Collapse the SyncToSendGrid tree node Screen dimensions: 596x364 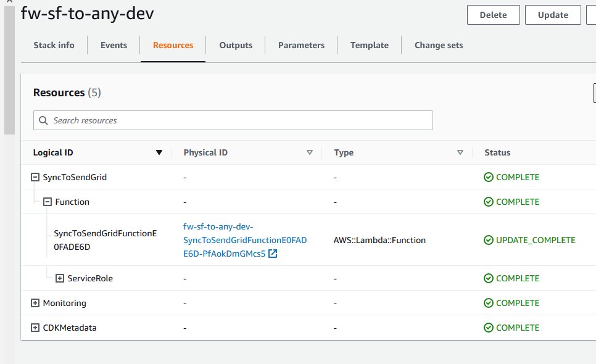click(x=35, y=177)
